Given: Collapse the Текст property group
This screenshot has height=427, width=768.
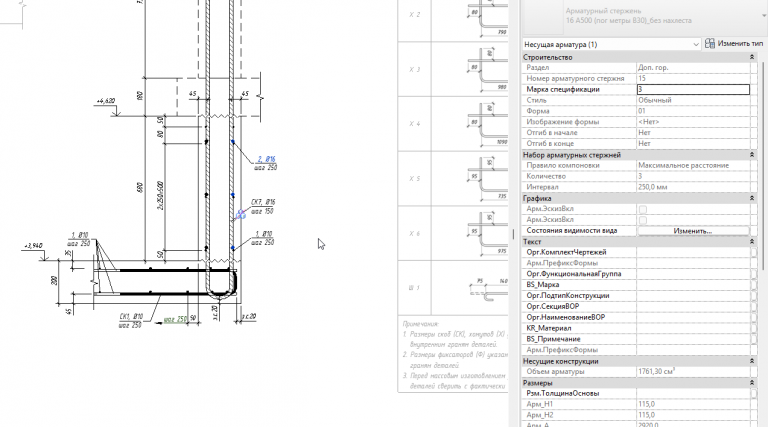Looking at the screenshot, I should coord(752,241).
